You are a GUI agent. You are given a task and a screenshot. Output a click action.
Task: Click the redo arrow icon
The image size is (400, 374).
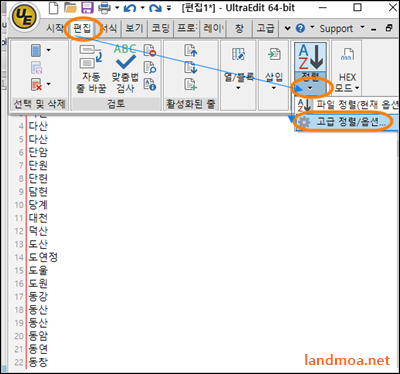155,8
